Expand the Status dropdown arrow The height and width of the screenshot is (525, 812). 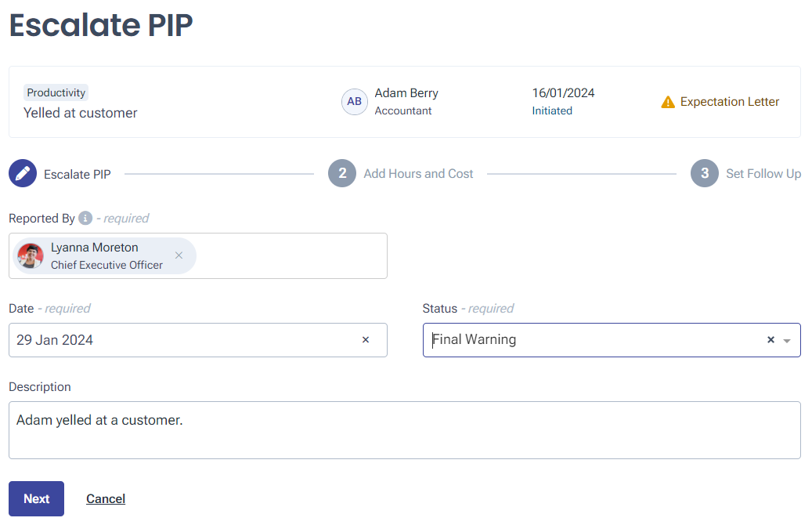click(x=787, y=341)
